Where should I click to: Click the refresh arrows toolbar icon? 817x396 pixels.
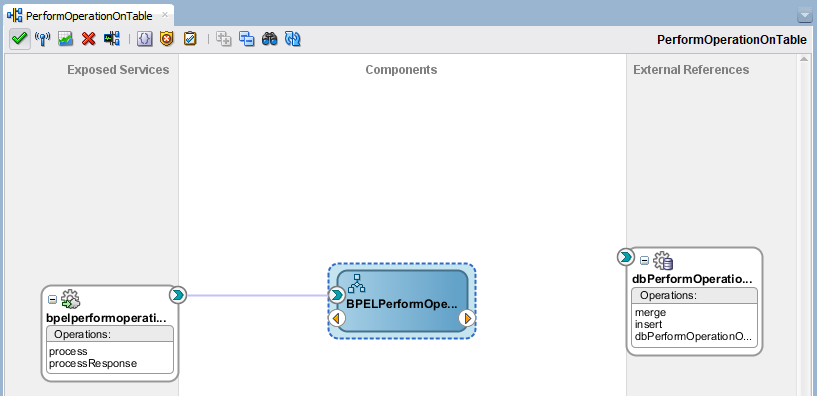click(x=293, y=39)
